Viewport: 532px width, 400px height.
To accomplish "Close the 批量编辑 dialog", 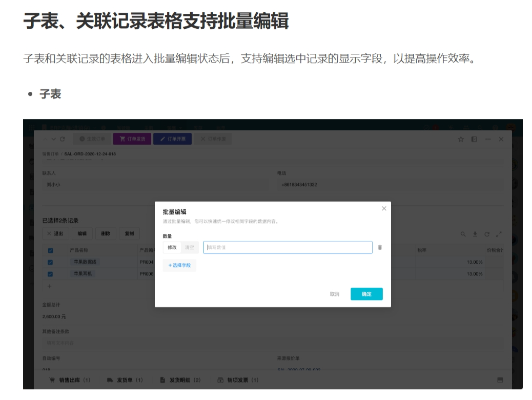I will pyautogui.click(x=384, y=208).
